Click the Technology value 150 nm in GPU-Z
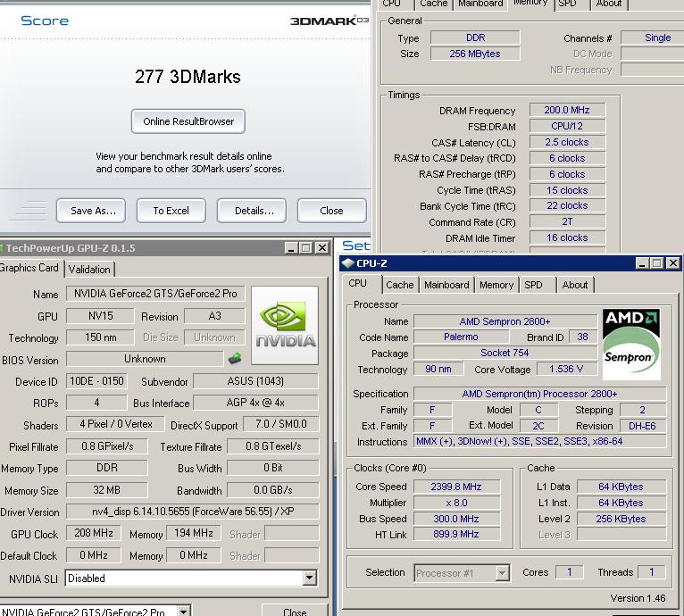684x616 pixels. tap(100, 337)
